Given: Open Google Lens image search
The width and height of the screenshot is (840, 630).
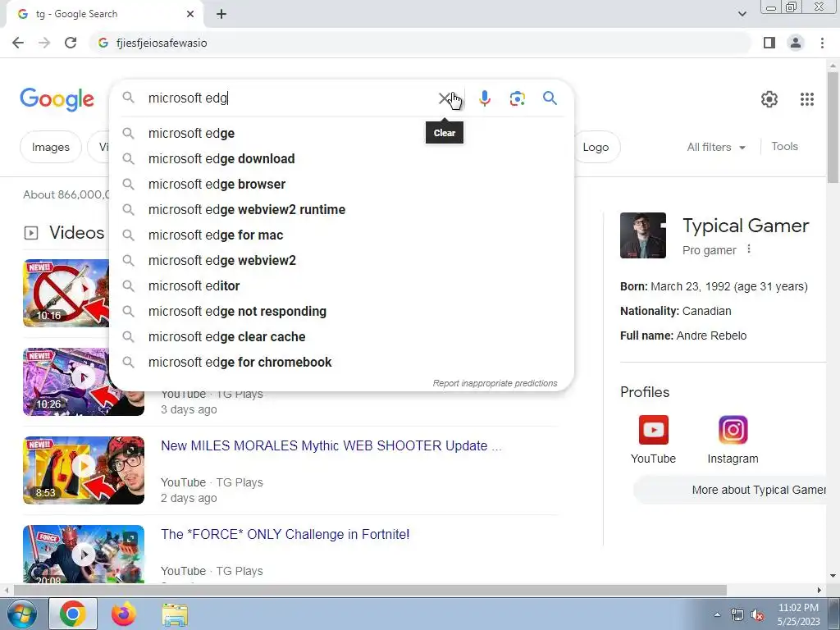Looking at the screenshot, I should [x=517, y=98].
